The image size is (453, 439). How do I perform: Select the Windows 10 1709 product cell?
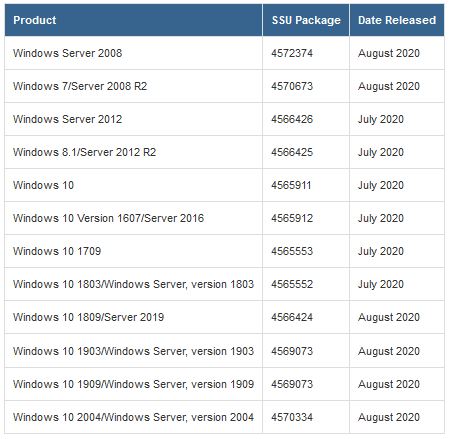(134, 251)
